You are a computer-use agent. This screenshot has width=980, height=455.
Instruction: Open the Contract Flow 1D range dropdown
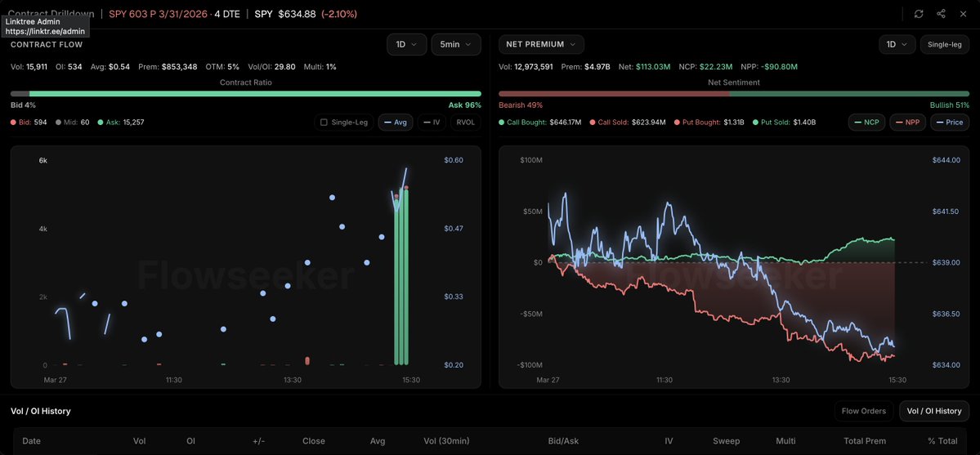406,44
